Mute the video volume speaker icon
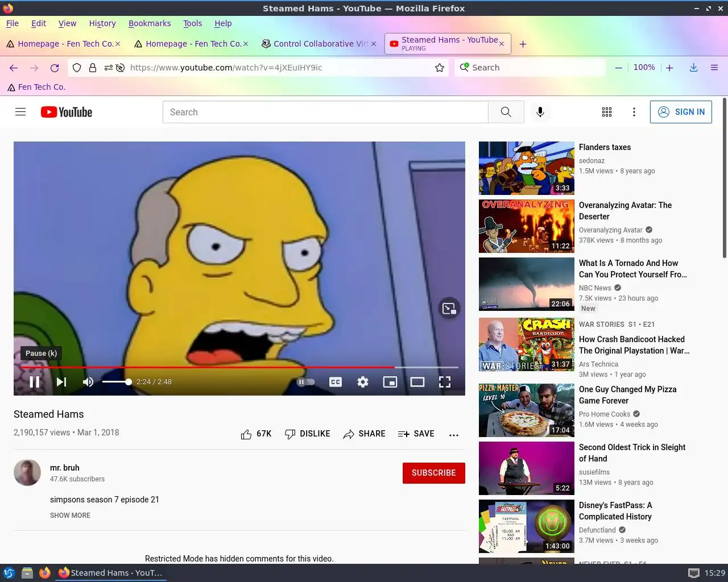 [88, 382]
